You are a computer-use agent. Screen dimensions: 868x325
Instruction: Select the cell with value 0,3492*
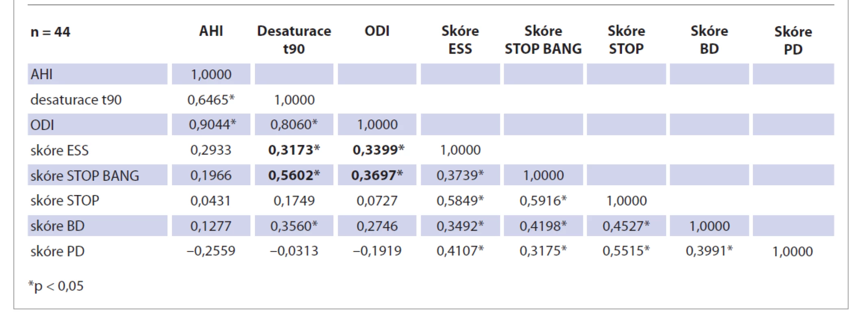click(460, 226)
